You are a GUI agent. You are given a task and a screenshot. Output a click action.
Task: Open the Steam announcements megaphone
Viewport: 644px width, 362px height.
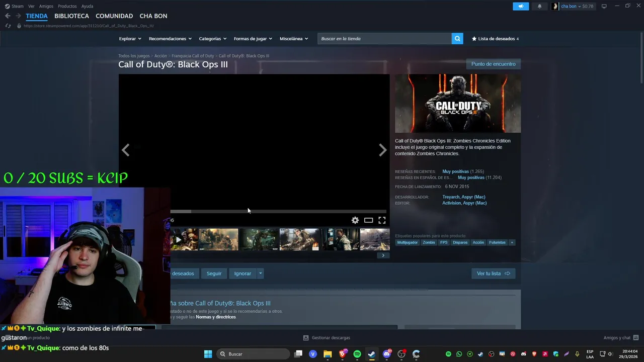click(x=521, y=7)
